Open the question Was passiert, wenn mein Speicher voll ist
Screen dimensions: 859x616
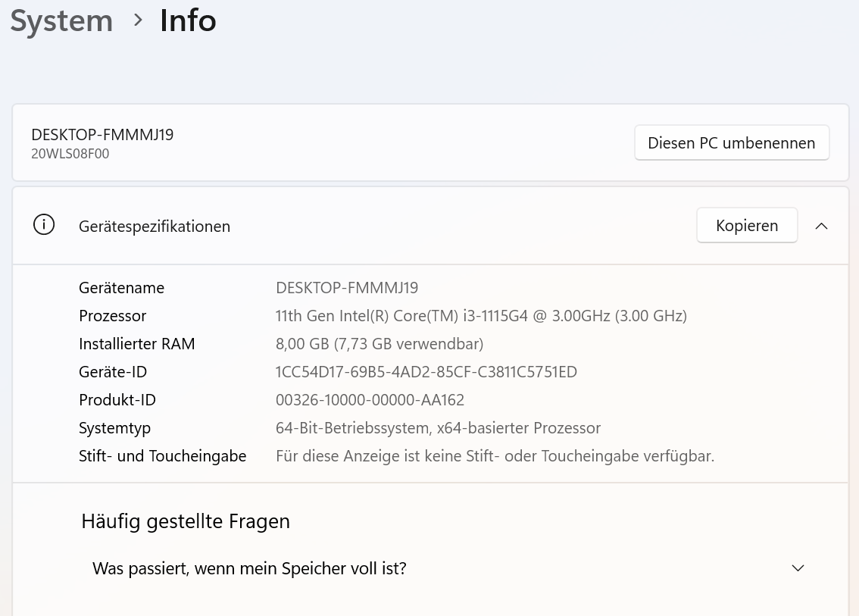[249, 568]
